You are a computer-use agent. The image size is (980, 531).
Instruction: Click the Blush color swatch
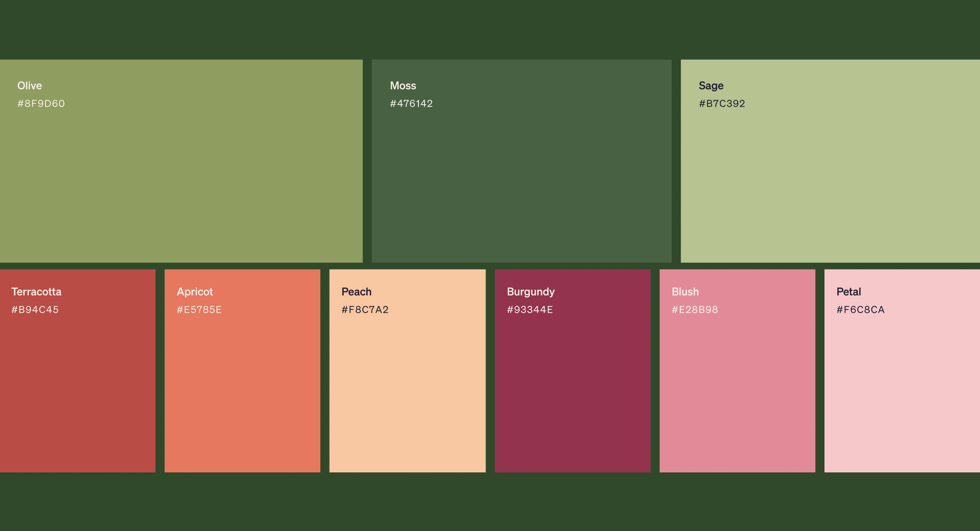[737, 371]
